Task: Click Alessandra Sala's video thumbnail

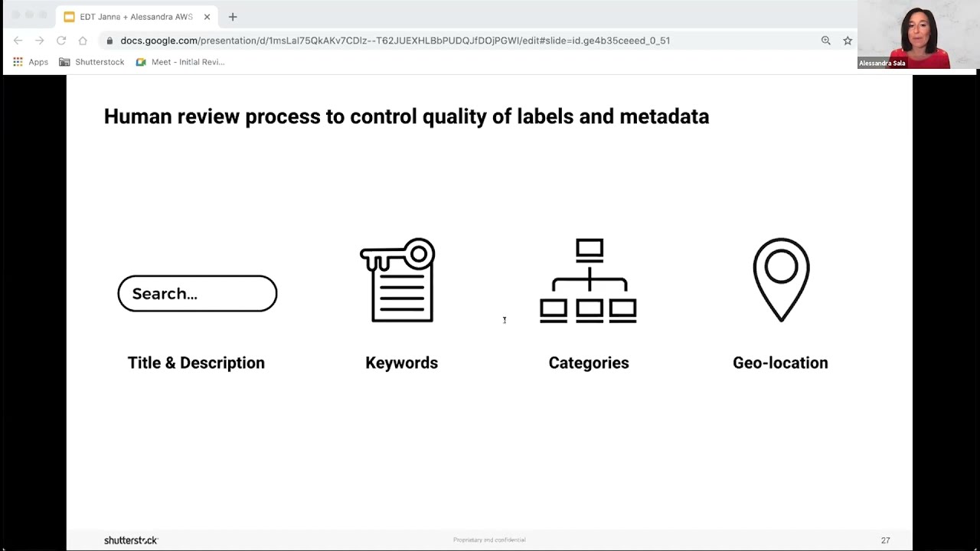Action: click(917, 34)
